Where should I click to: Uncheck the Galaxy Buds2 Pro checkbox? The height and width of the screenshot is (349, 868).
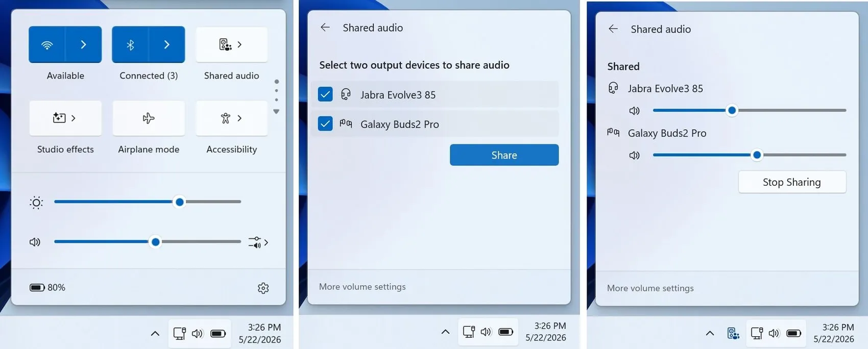pos(325,123)
